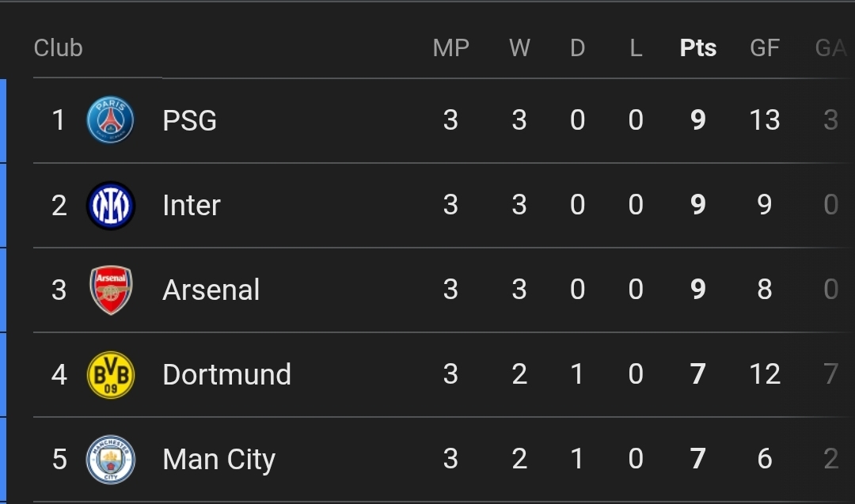Click Dortmund's points value 7
This screenshot has height=504, width=855.
(697, 374)
